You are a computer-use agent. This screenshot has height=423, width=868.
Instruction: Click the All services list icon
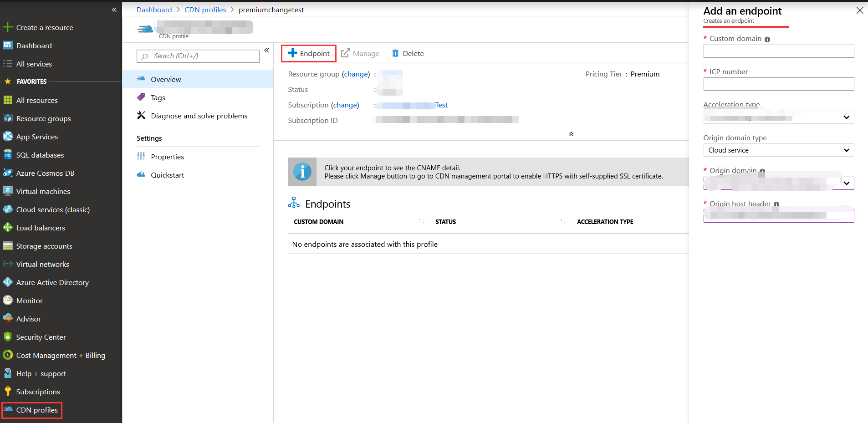point(8,64)
